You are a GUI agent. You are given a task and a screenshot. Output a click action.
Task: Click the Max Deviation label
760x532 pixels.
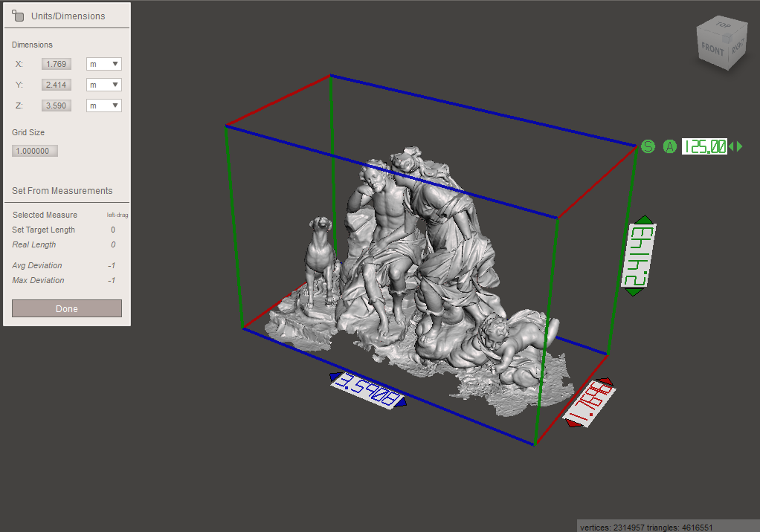pyautogui.click(x=38, y=280)
